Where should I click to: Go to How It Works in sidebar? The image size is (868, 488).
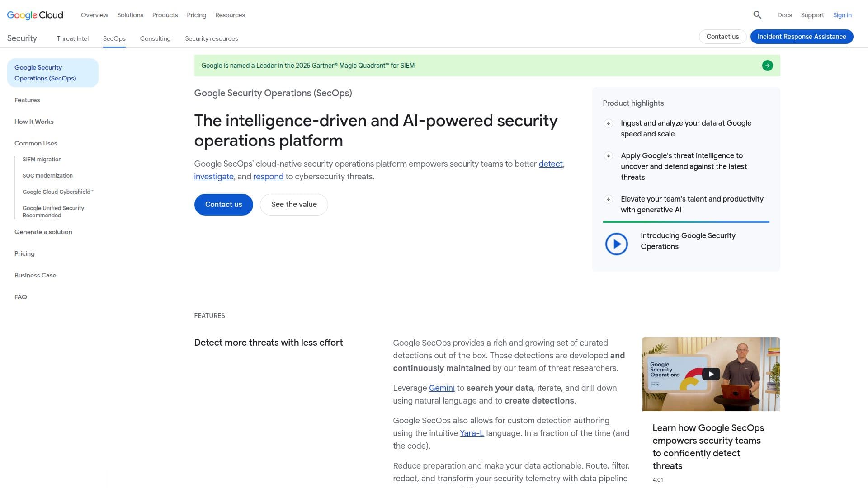(34, 122)
